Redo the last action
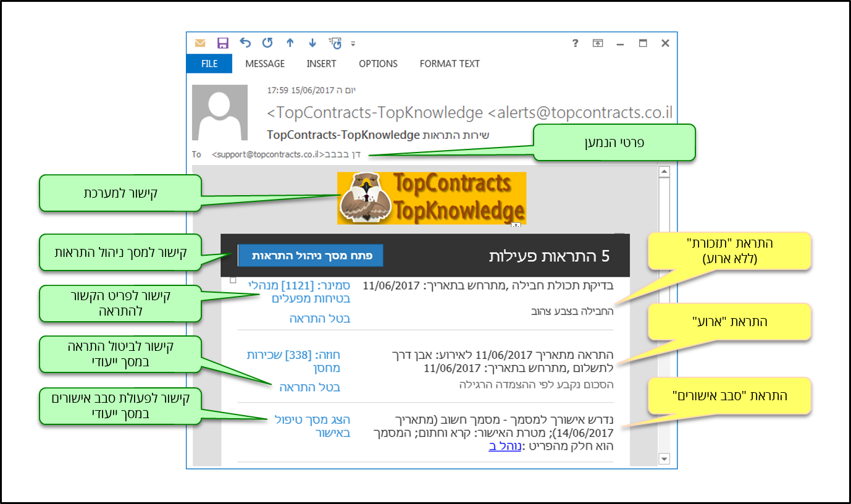This screenshot has width=851, height=504. pos(267,43)
